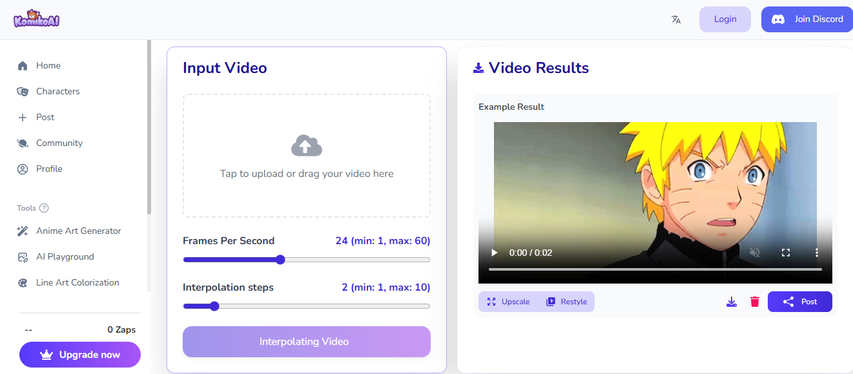Click the Post plus icon in sidebar

22,118
